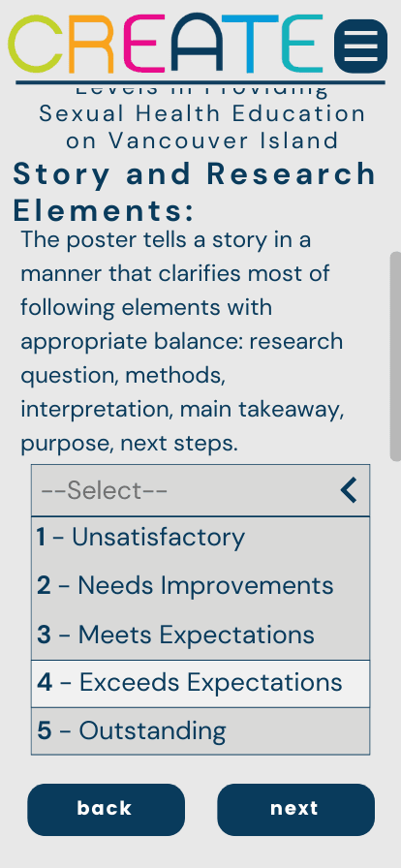The width and height of the screenshot is (401, 868).
Task: Choose 2 - Needs Improvements rating
Action: tap(200, 586)
